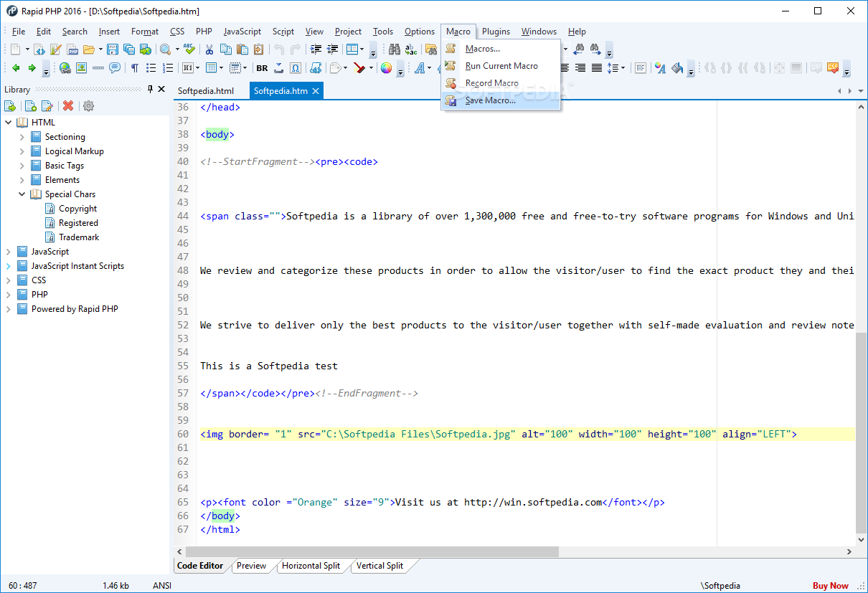Click the numbered list icon
This screenshot has height=593, width=868.
pyautogui.click(x=168, y=68)
